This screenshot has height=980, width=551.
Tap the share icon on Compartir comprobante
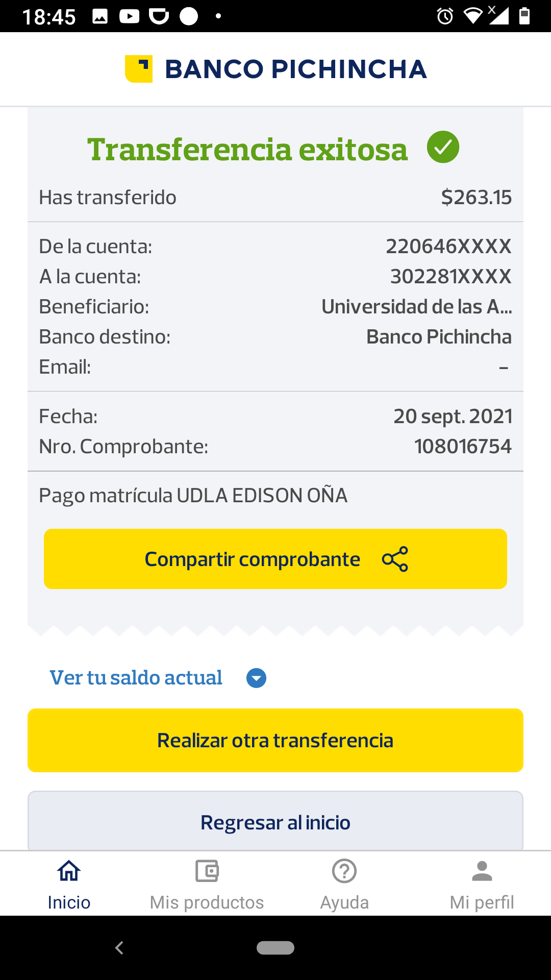coord(395,559)
